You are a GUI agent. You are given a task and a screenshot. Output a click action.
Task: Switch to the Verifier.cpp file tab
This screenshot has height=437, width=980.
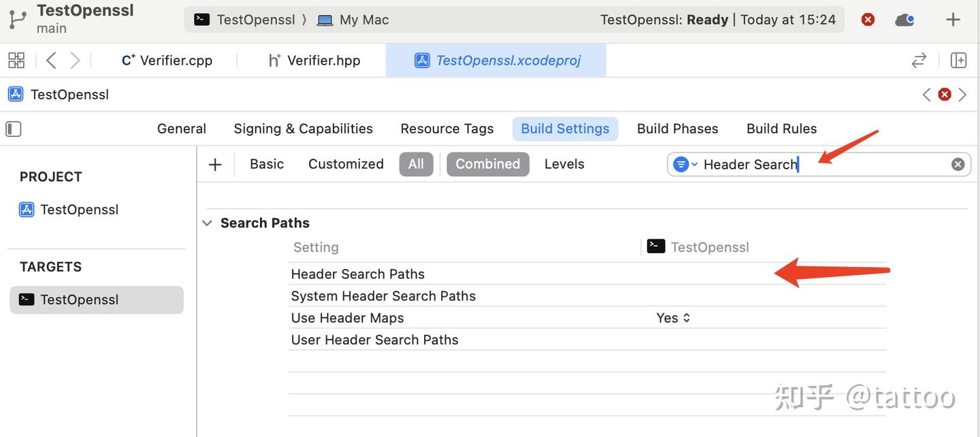click(x=167, y=61)
